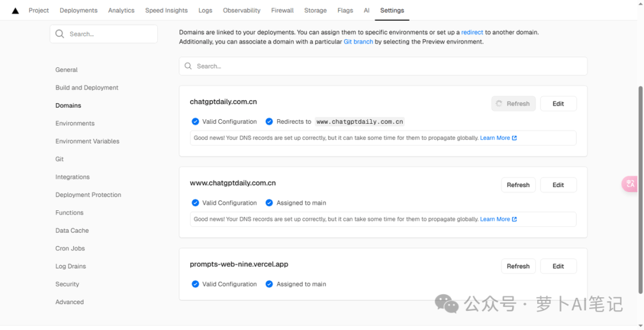The image size is (644, 330).
Task: Open Environment Variables settings
Action: (x=88, y=141)
